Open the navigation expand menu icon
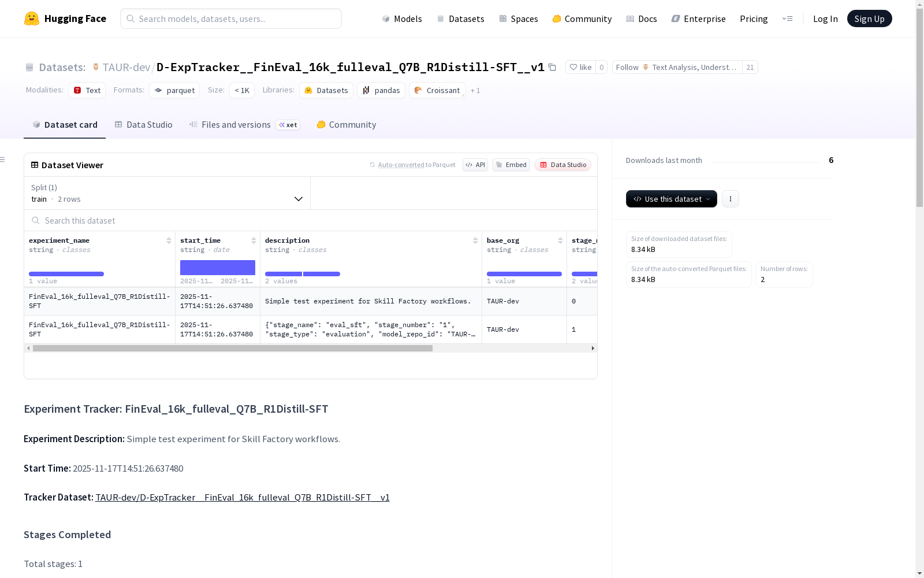Viewport: 924px width, 578px height. tap(787, 18)
